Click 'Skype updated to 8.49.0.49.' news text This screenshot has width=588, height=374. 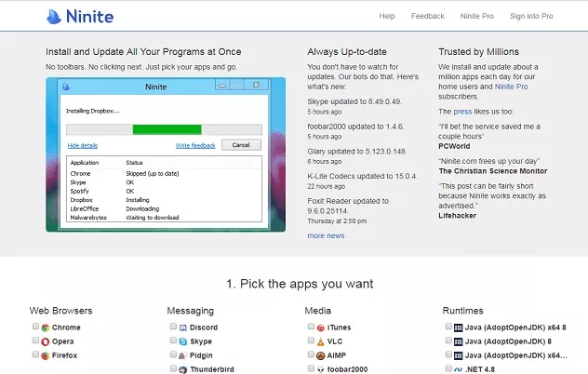[x=354, y=101]
